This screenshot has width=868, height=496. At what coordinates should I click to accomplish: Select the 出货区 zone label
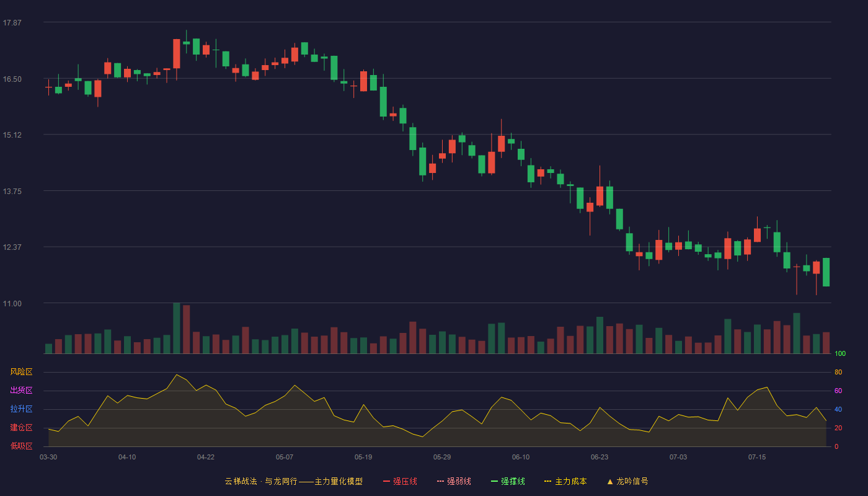tap(21, 391)
